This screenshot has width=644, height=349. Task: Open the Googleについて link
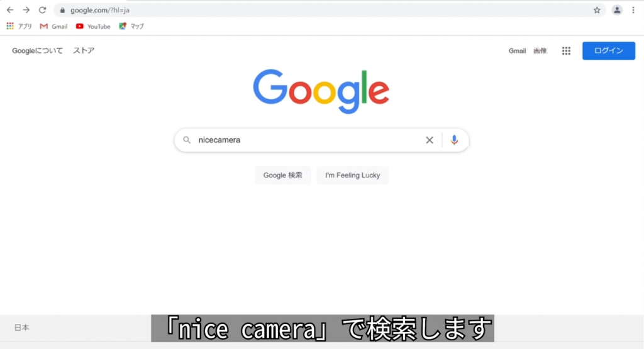point(37,50)
